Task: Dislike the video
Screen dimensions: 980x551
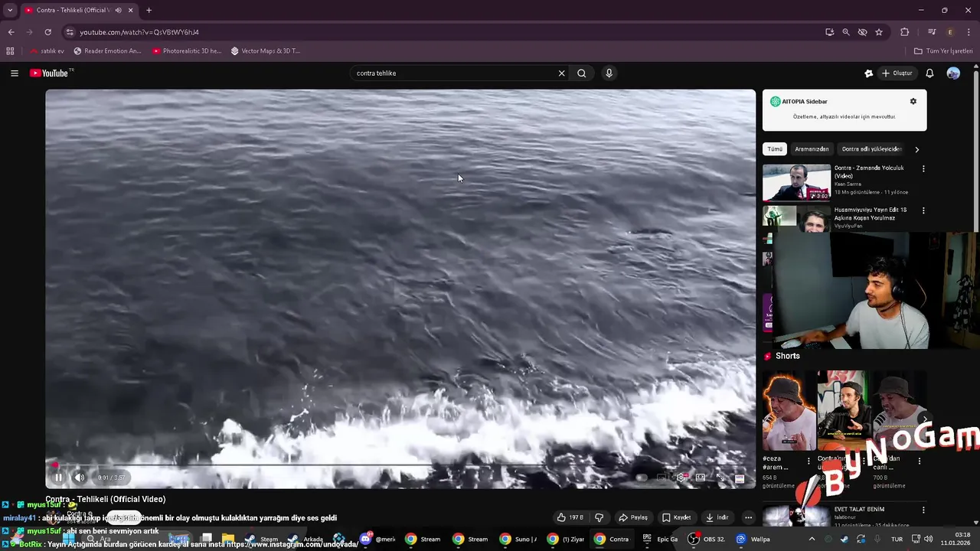Action: pos(599,517)
